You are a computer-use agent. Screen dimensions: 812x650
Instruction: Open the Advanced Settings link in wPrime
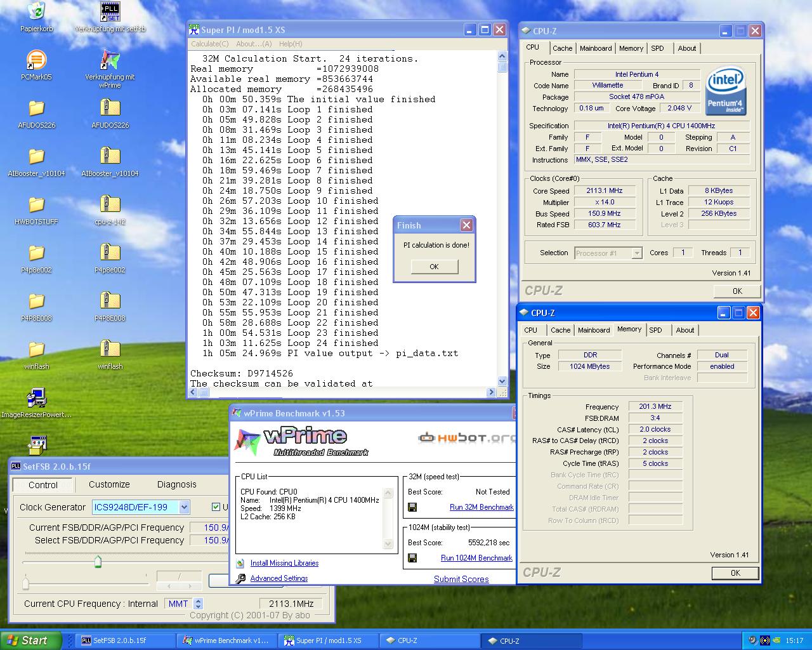278,578
